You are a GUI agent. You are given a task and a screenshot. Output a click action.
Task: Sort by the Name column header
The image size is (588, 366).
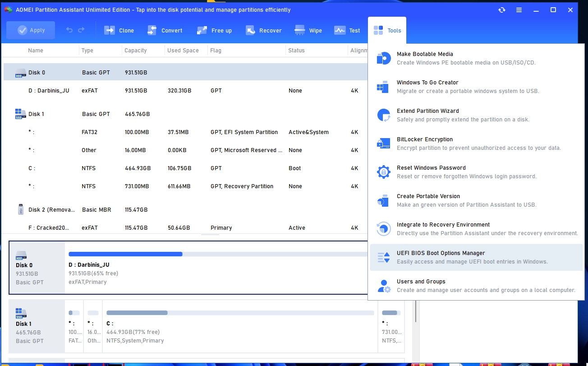(x=36, y=51)
